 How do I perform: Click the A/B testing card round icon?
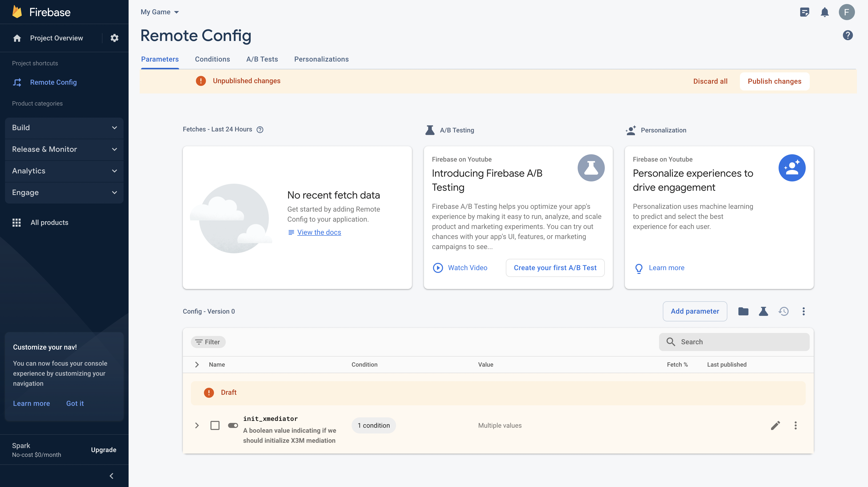pos(591,168)
